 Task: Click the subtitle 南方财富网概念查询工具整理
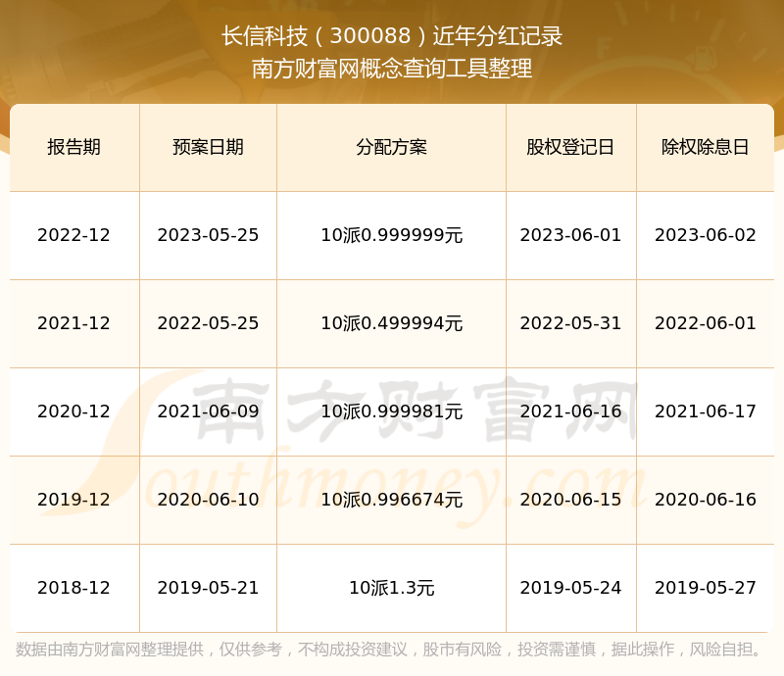click(392, 69)
